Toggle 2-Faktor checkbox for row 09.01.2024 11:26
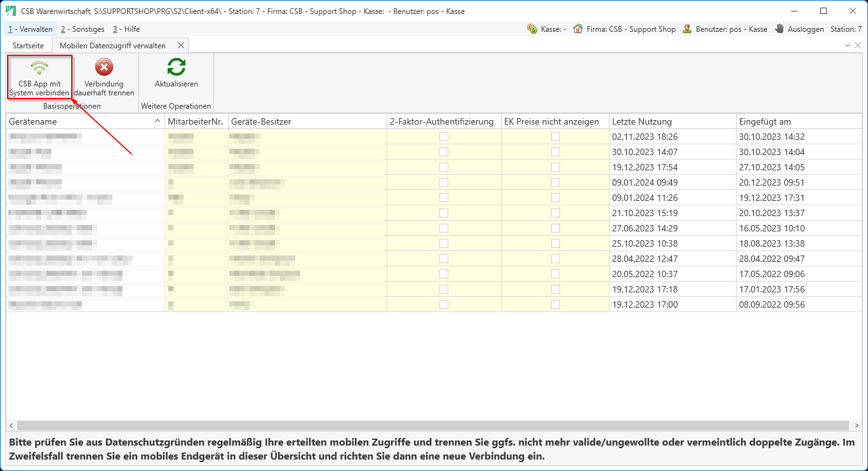Viewport: 868px width, 471px height. coord(444,198)
